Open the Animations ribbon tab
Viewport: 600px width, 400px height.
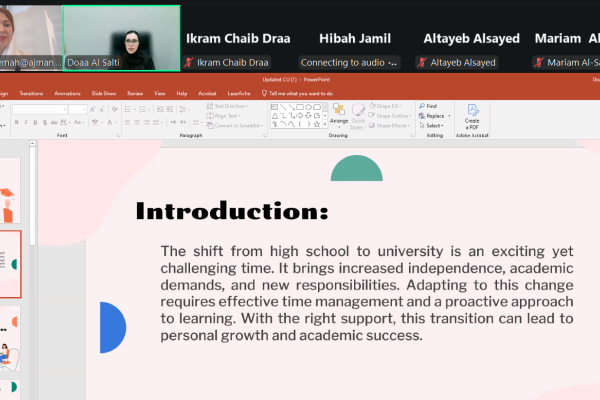67,93
